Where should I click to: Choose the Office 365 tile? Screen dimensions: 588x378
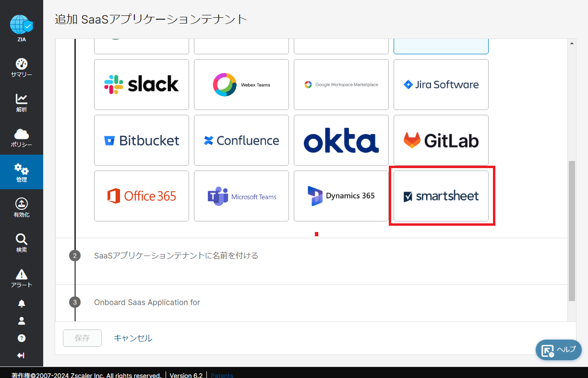coord(142,196)
